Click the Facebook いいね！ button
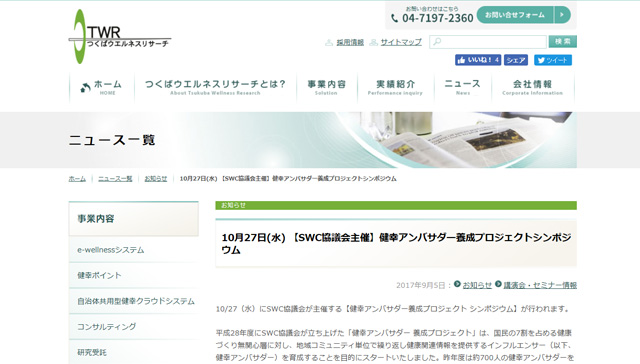This screenshot has width=640, height=364. (478, 60)
